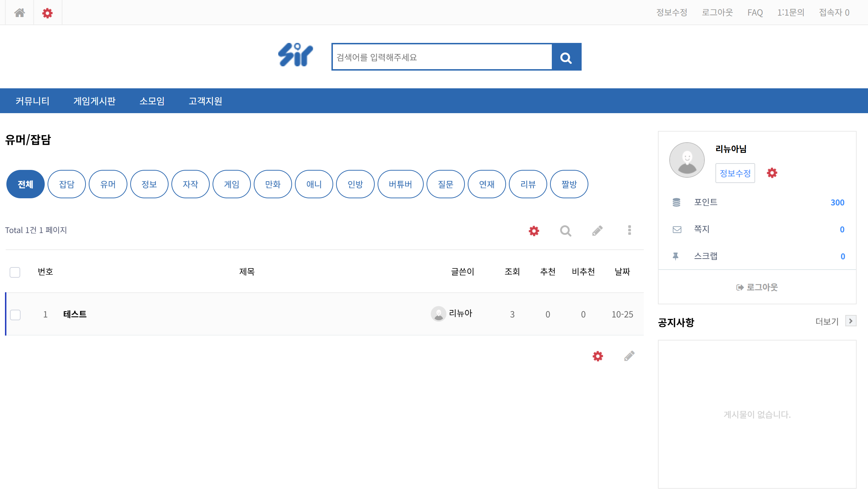Select the 유머 category tab
The width and height of the screenshot is (868, 498).
[x=108, y=184]
